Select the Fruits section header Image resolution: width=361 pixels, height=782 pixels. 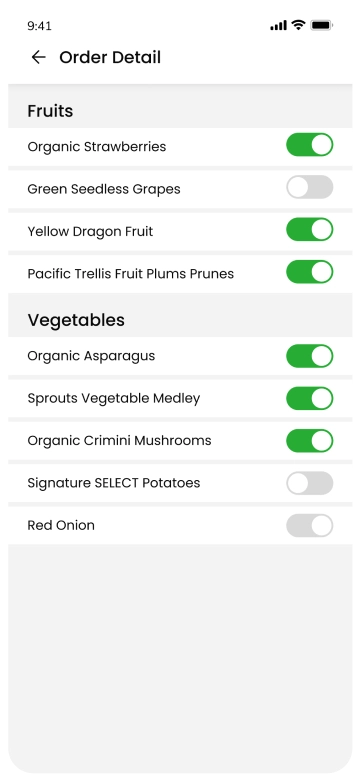point(50,111)
